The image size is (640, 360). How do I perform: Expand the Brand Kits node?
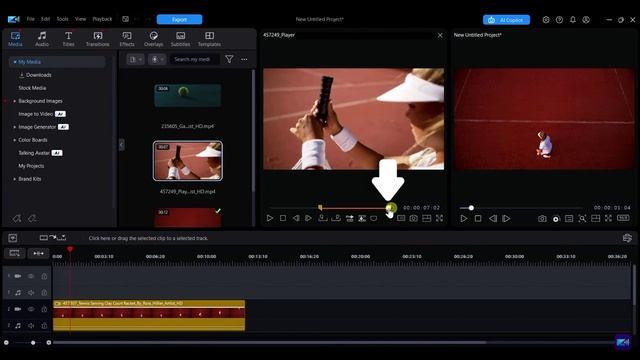pos(15,179)
